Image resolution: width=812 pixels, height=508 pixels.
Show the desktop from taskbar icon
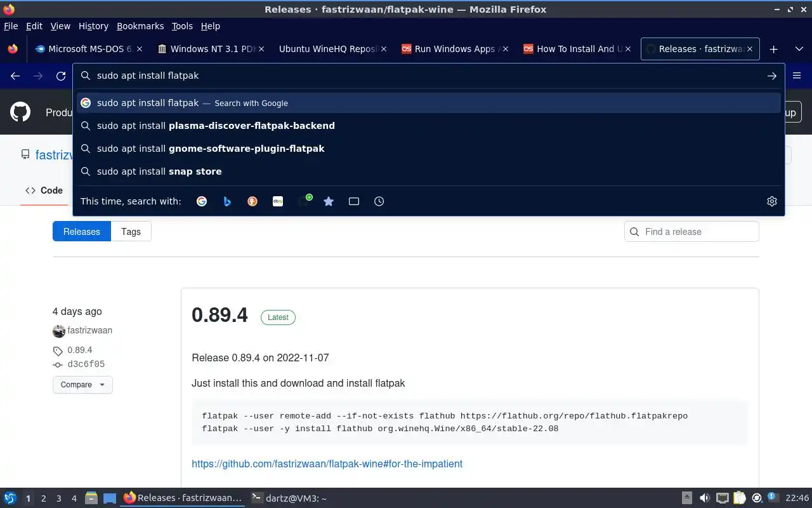pyautogui.click(x=110, y=498)
